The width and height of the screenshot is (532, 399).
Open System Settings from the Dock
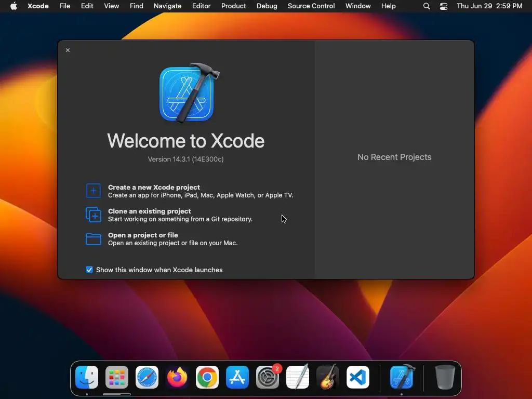point(268,377)
